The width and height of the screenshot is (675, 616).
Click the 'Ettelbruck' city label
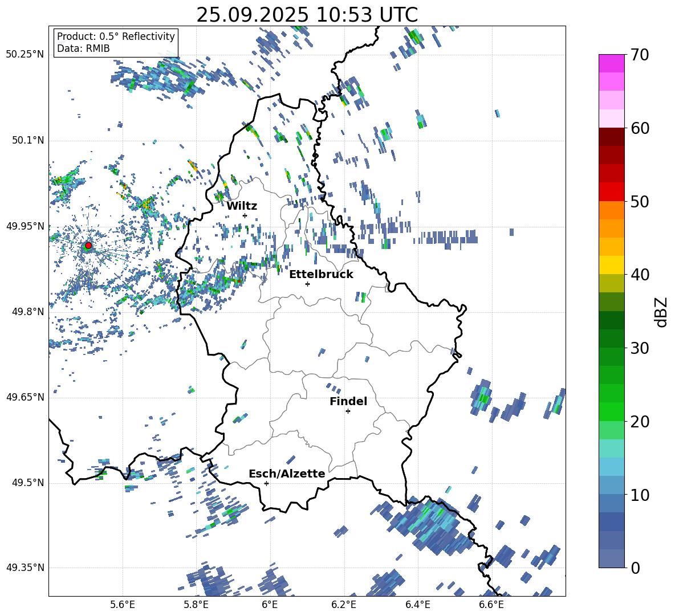[321, 275]
